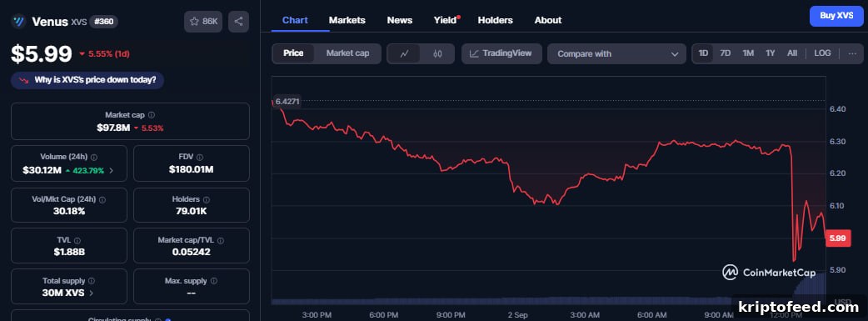
Task: Expand Total supply 30M XVS chevron
Action: pyautogui.click(x=92, y=293)
